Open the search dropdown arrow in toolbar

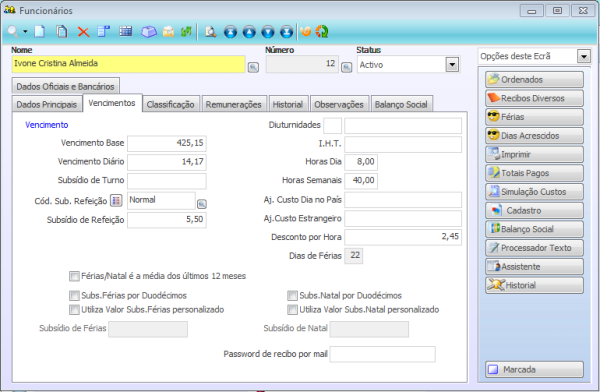pos(25,31)
